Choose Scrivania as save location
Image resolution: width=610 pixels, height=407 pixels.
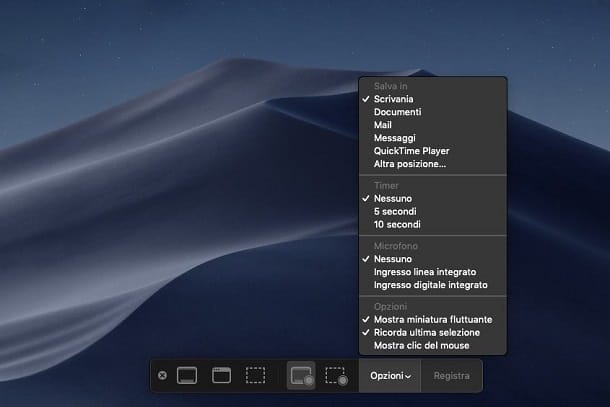point(433,99)
